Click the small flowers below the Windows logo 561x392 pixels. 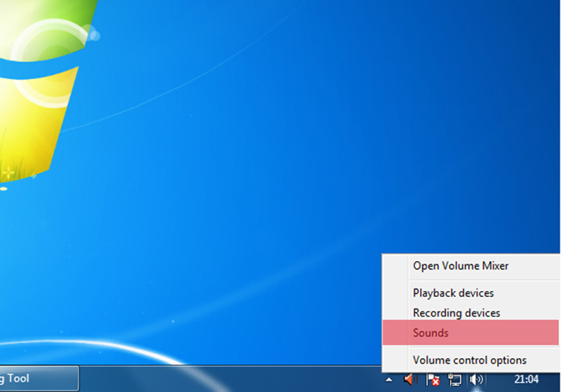(9, 173)
